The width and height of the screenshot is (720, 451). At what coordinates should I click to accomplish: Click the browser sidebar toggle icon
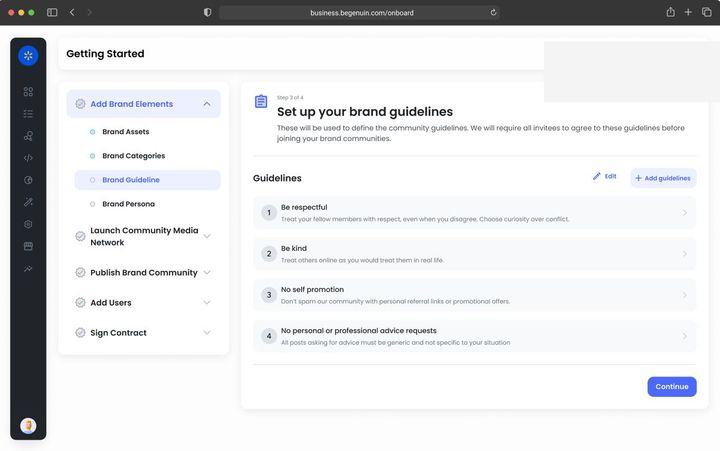coord(52,12)
